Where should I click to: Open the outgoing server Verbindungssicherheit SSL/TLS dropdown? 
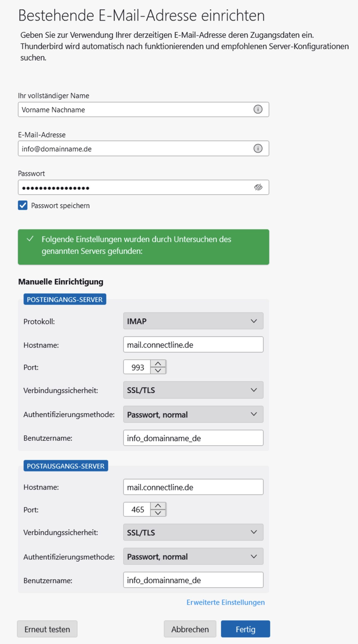tap(193, 532)
